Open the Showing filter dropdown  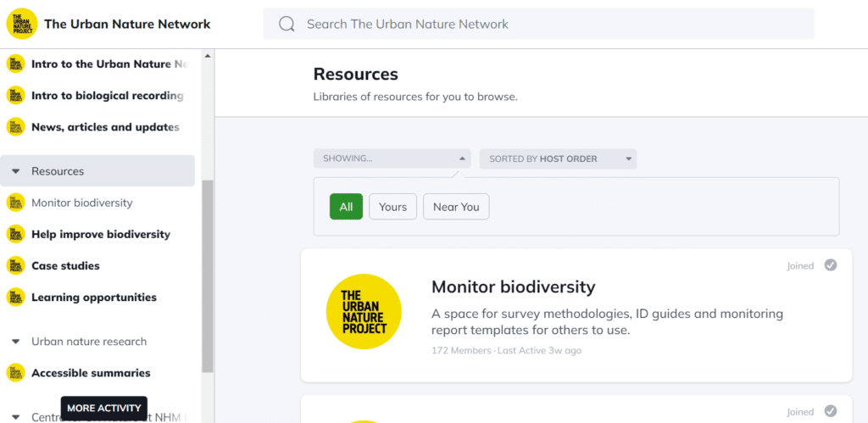point(392,159)
